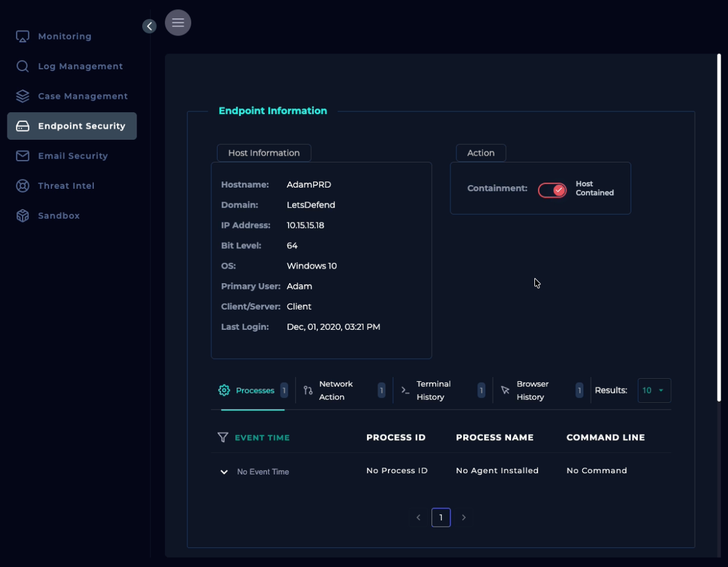This screenshot has width=728, height=567.
Task: Click the Case Management layers icon
Action: point(23,96)
